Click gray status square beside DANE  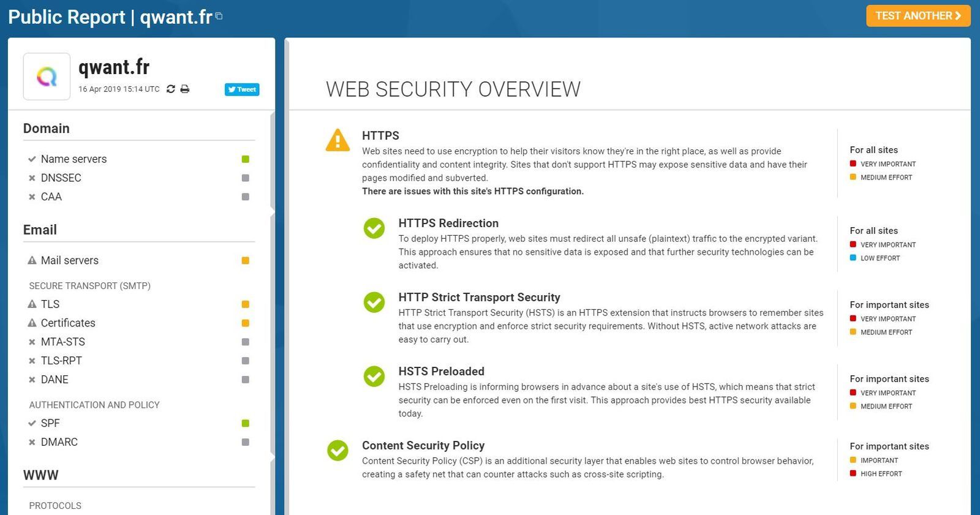[x=246, y=380]
